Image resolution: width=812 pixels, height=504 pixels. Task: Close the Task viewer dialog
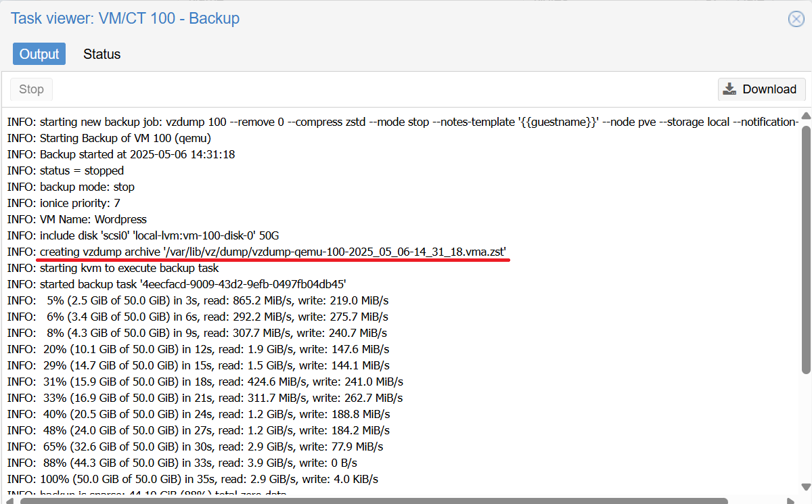click(x=796, y=18)
